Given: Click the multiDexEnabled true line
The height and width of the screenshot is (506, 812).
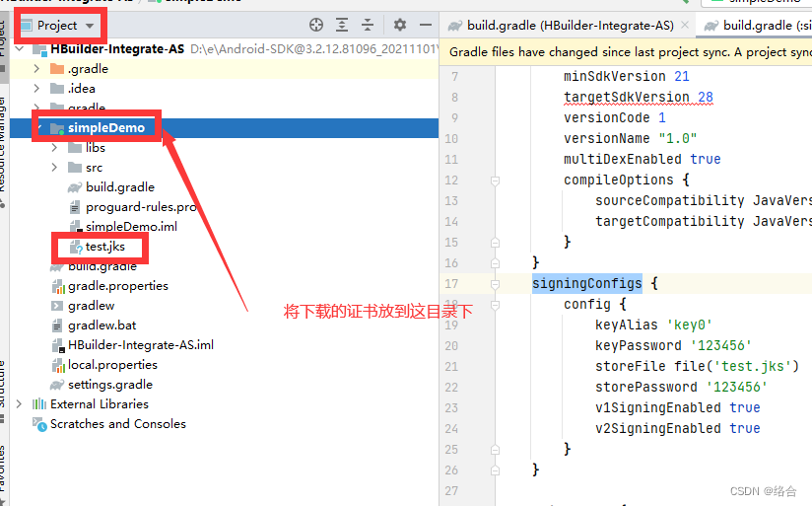Looking at the screenshot, I should coord(642,159).
